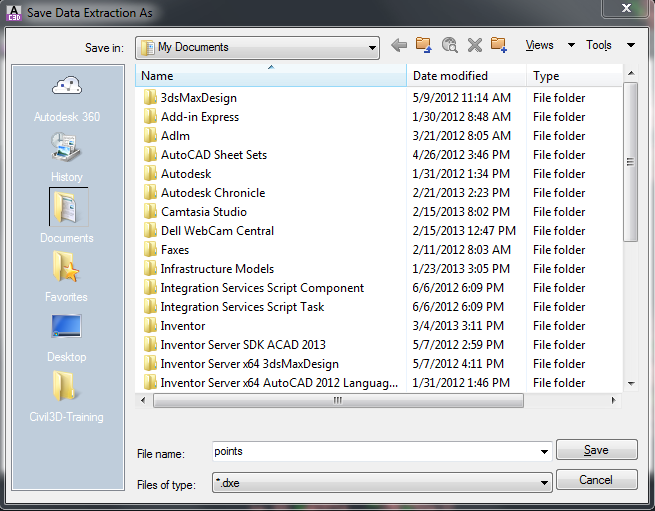Click Add-in Express folder icon
Screen dimensions: 655x511
click(150, 117)
